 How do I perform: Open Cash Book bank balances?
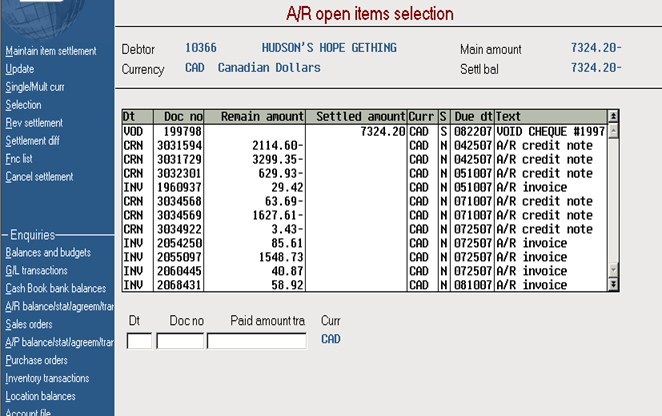click(55, 288)
